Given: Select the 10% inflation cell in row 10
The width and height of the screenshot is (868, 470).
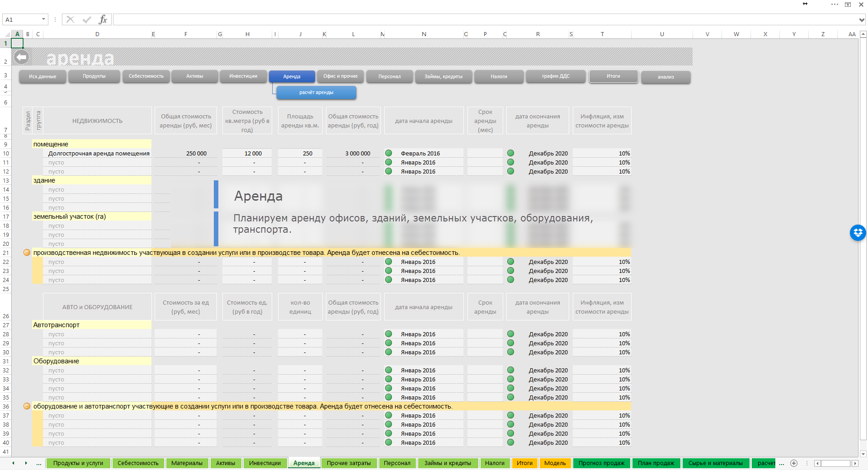Looking at the screenshot, I should (602, 153).
